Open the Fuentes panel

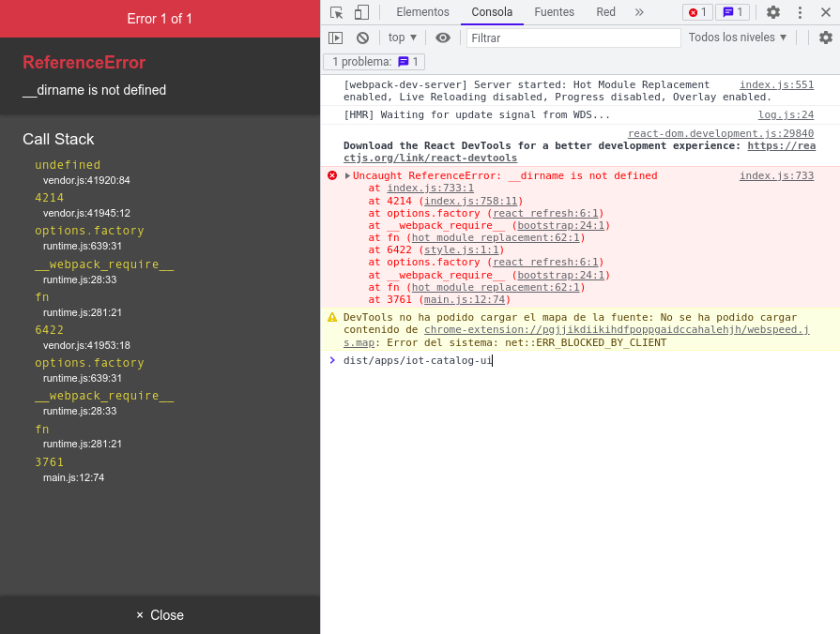tap(554, 12)
